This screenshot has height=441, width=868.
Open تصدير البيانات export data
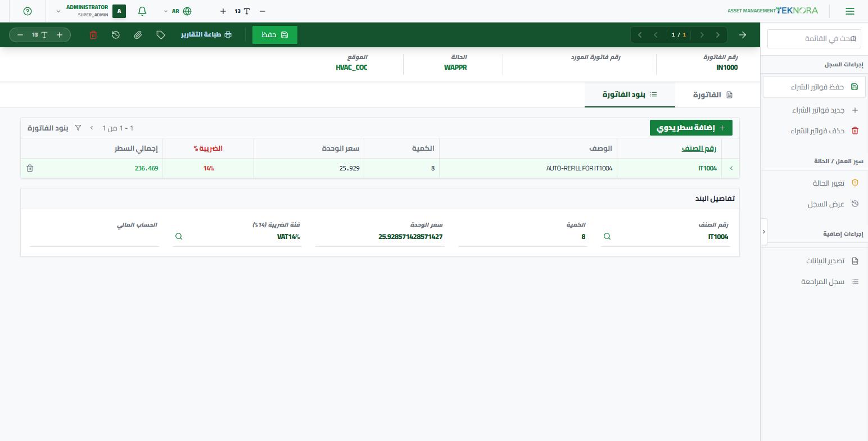[814, 260]
